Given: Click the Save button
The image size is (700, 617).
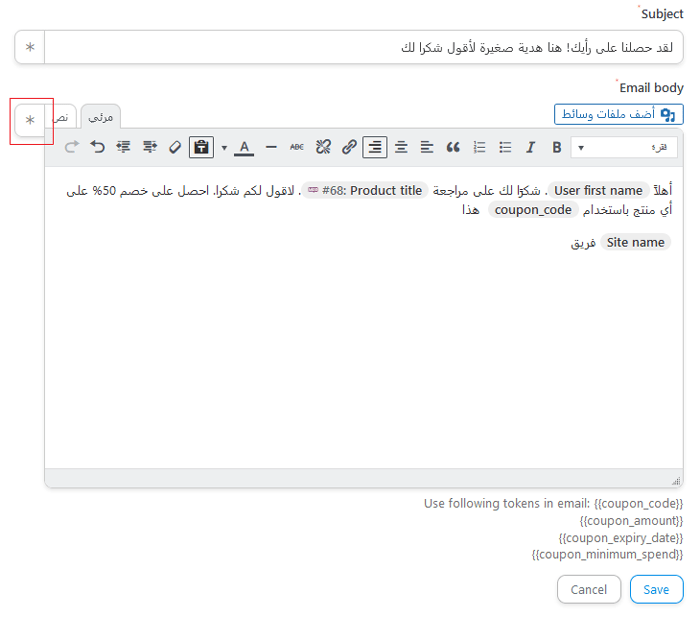Looking at the screenshot, I should (657, 589).
